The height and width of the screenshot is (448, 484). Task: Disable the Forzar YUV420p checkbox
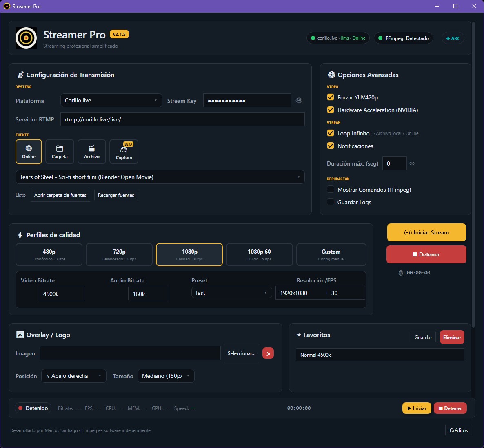(330, 97)
